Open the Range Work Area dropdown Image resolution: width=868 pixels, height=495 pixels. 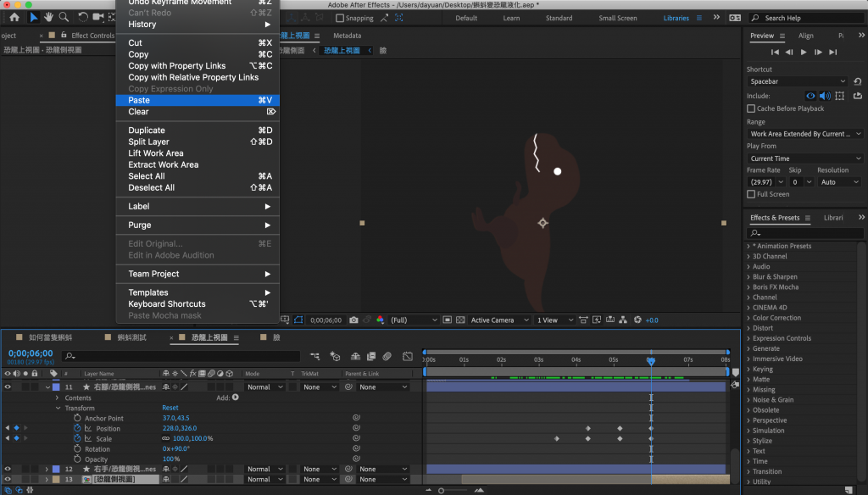coord(805,134)
